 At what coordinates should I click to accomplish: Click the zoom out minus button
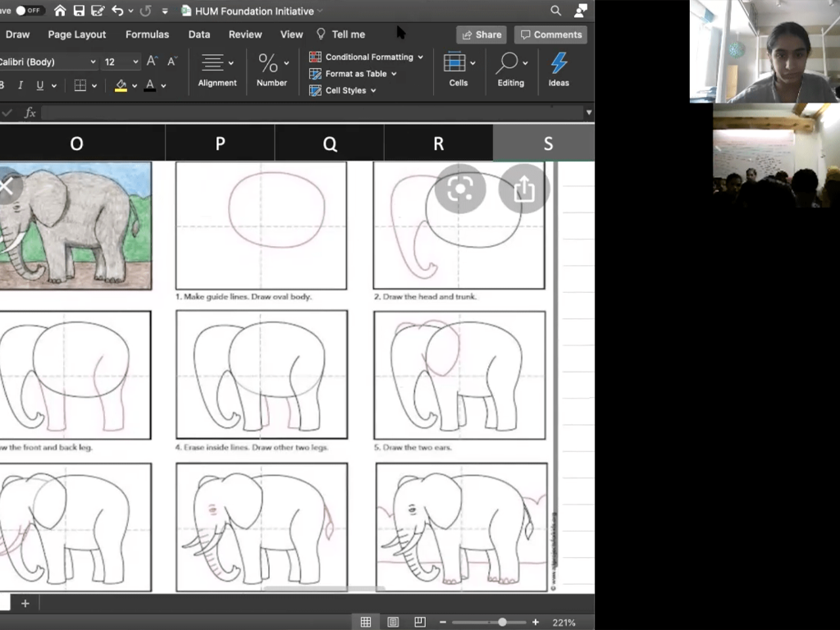tap(442, 622)
